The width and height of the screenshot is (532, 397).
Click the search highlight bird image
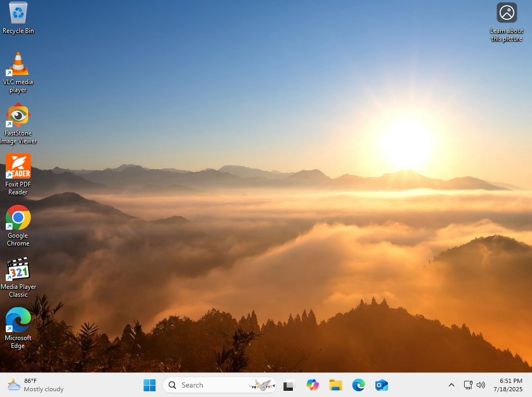click(x=262, y=385)
